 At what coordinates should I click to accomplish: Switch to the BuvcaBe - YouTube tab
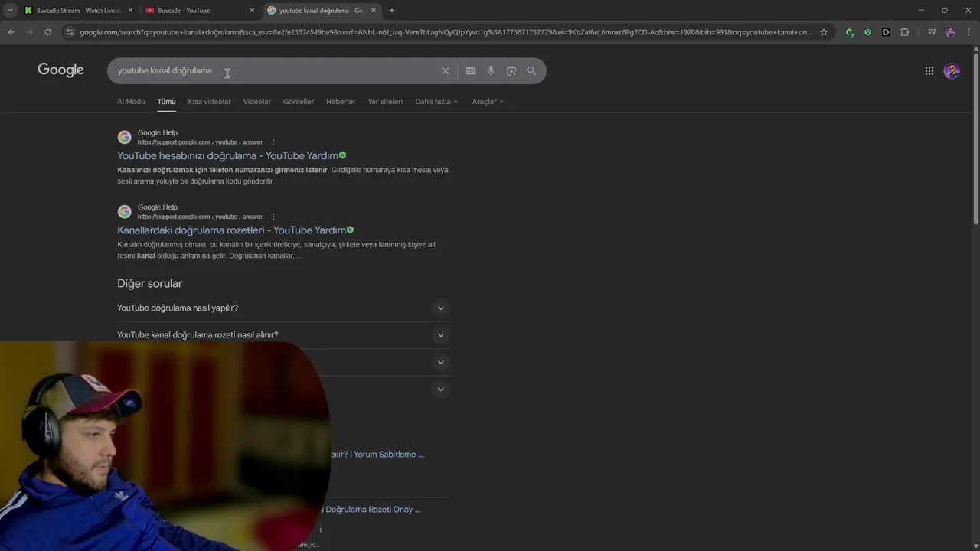199,11
